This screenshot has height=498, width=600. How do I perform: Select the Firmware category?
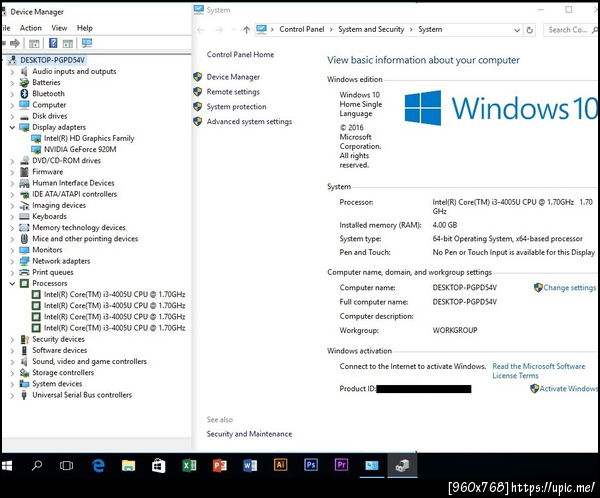click(47, 172)
